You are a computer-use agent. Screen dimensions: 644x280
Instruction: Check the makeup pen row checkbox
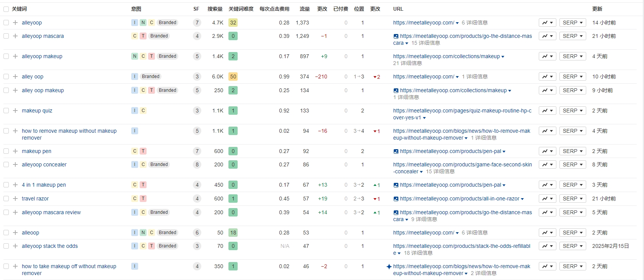[6, 151]
